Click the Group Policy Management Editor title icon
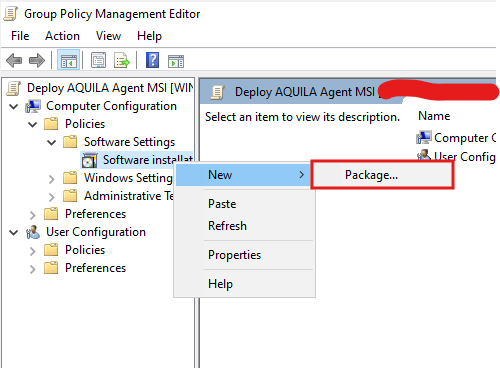This screenshot has height=368, width=500. click(x=11, y=14)
